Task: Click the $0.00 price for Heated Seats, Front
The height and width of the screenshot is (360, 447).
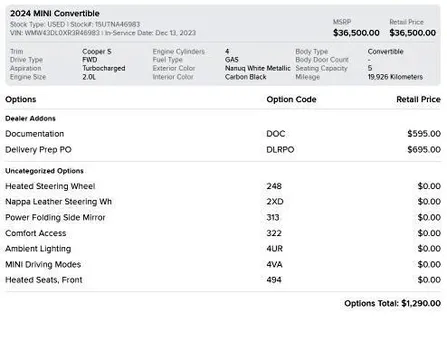Action: pos(429,280)
